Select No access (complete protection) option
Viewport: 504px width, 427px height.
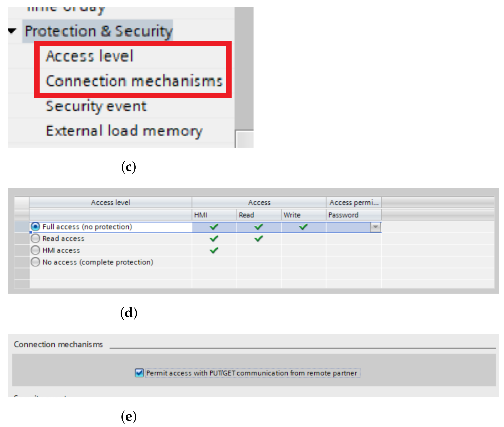(x=35, y=262)
